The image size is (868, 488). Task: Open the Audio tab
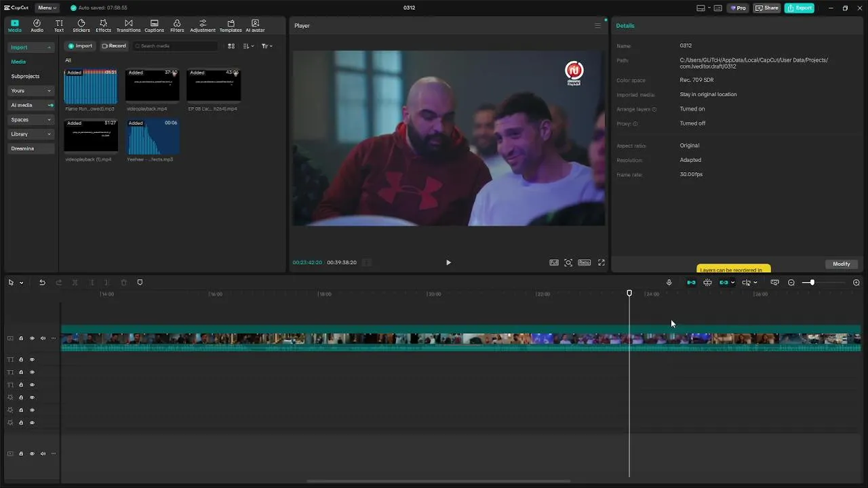click(x=37, y=26)
